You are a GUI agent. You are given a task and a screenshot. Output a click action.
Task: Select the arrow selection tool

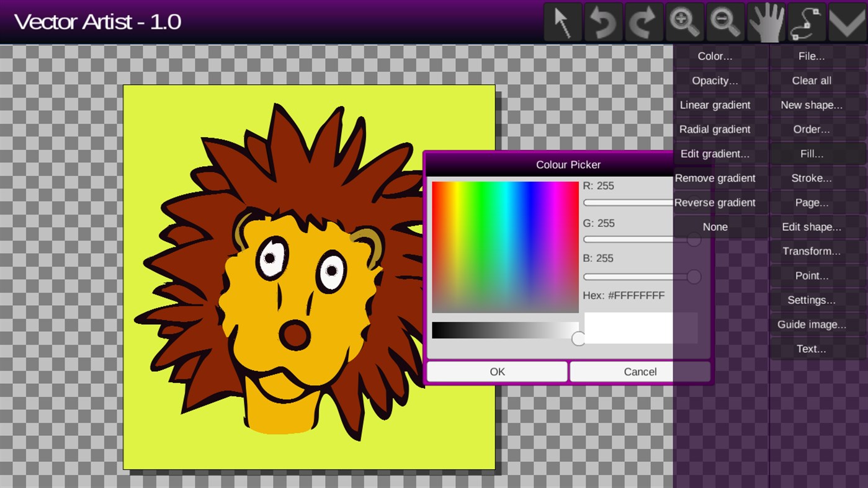tap(562, 22)
